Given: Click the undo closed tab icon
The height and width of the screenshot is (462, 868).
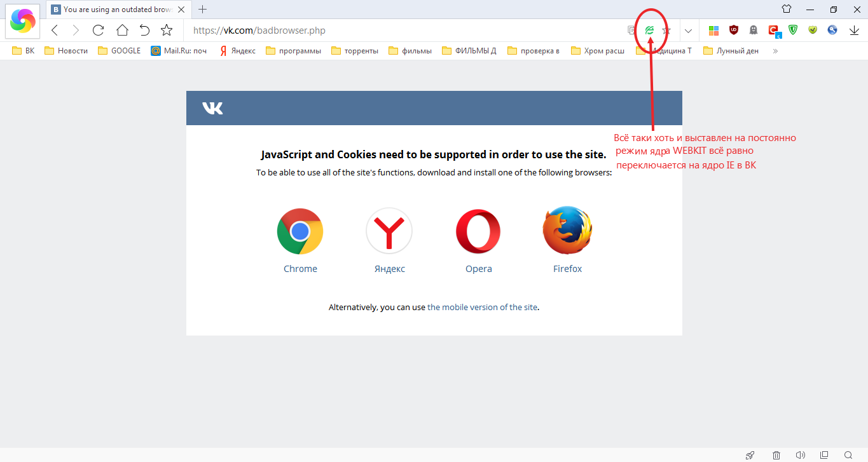Looking at the screenshot, I should click(x=144, y=30).
